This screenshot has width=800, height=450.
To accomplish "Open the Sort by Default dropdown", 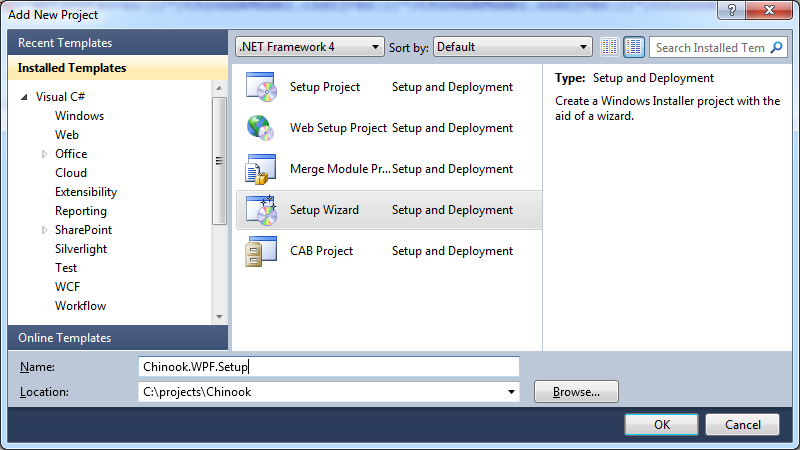I will coord(512,47).
